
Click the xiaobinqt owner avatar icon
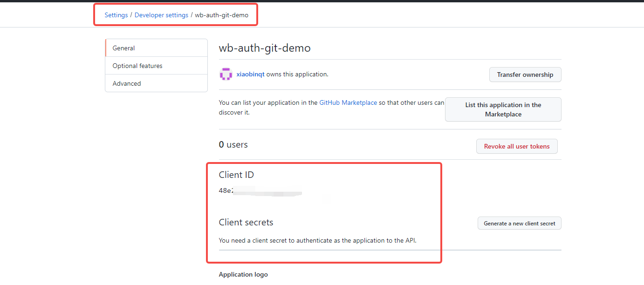(226, 74)
